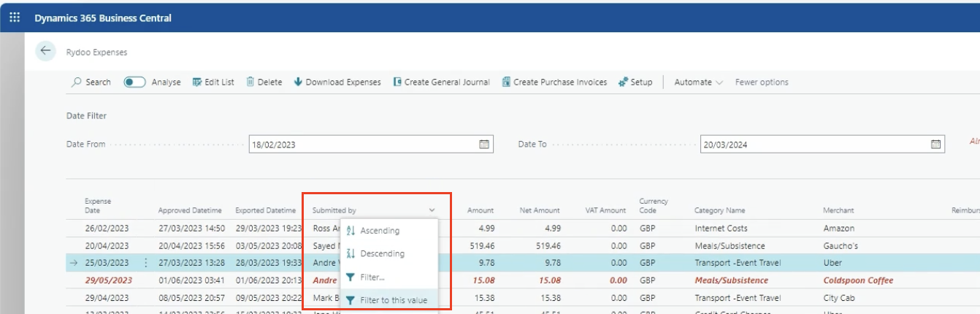Click the Dynamics 365 Business Central title

(x=103, y=18)
